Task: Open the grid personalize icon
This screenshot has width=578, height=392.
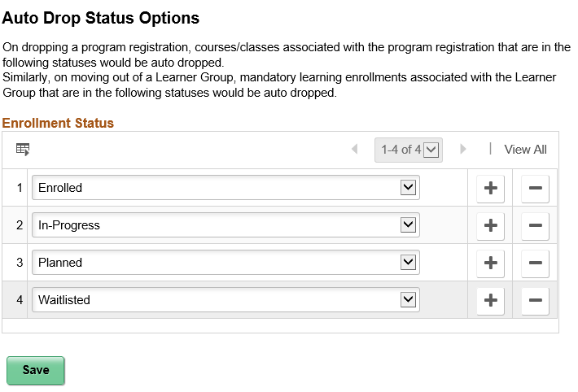Action: [23, 150]
